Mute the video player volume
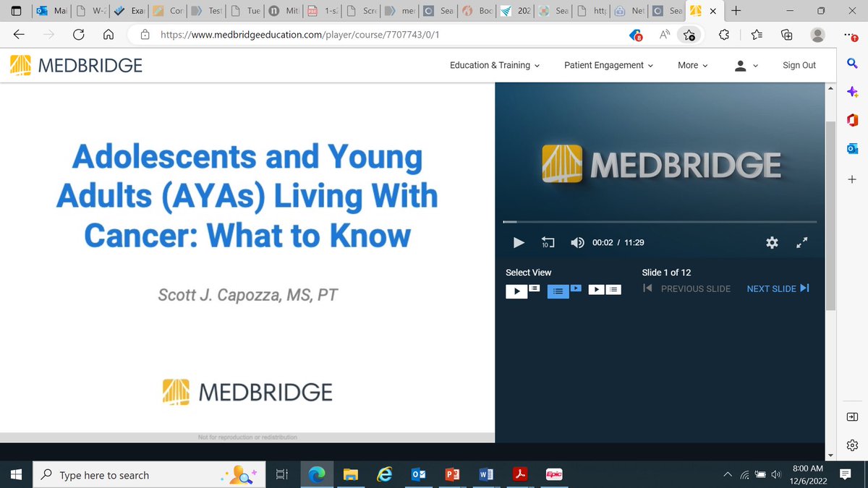This screenshot has width=868, height=488. (577, 243)
